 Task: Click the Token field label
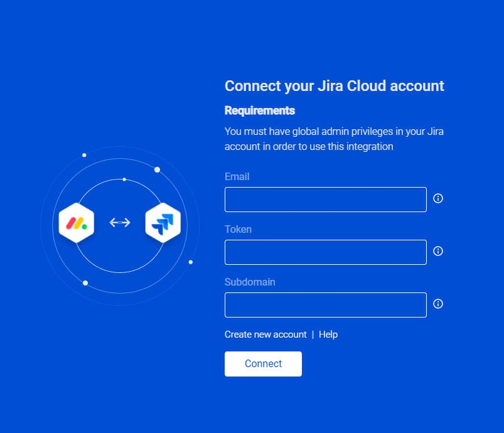tap(238, 229)
